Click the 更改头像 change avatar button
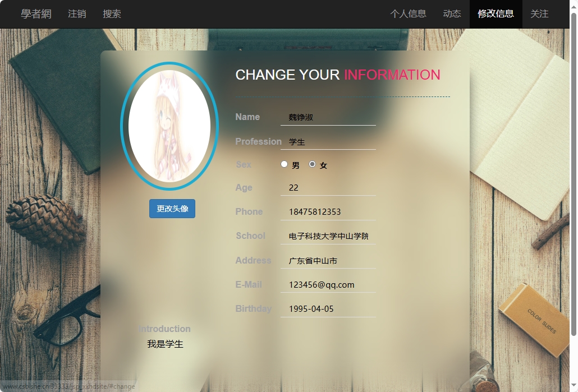 point(172,208)
